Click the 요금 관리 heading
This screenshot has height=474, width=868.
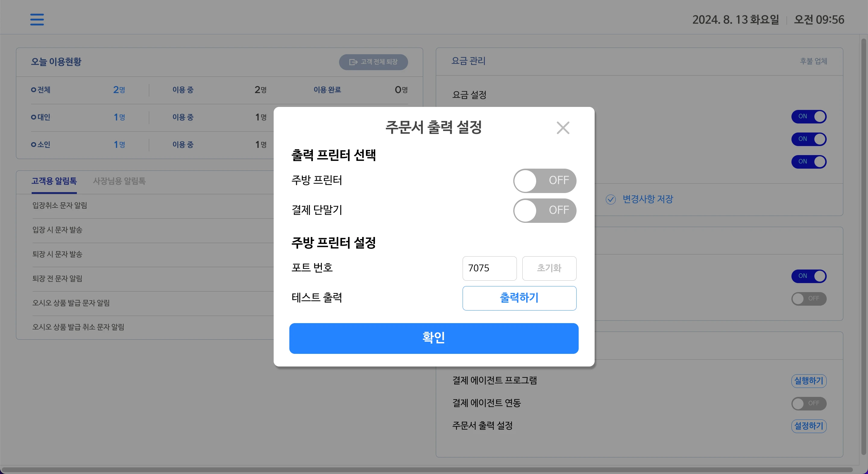pyautogui.click(x=468, y=61)
